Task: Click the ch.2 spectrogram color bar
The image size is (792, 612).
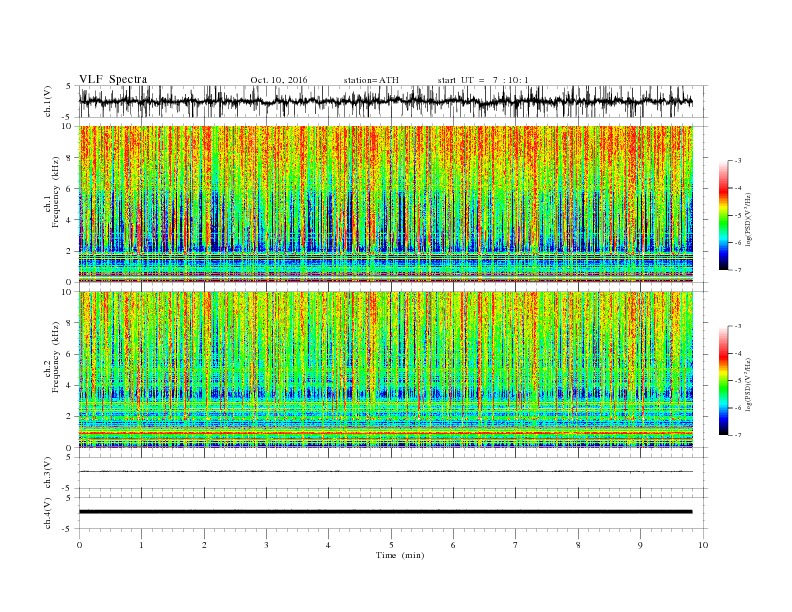Action: pos(723,381)
